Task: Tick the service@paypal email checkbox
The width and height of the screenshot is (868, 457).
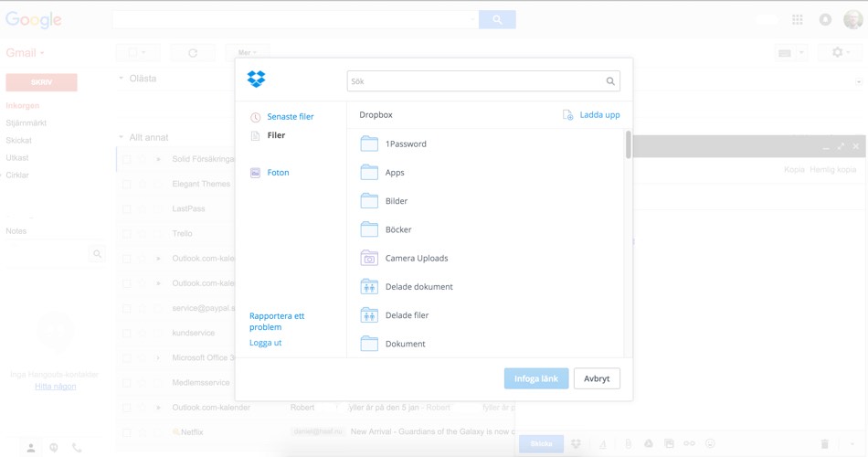Action: [x=127, y=308]
